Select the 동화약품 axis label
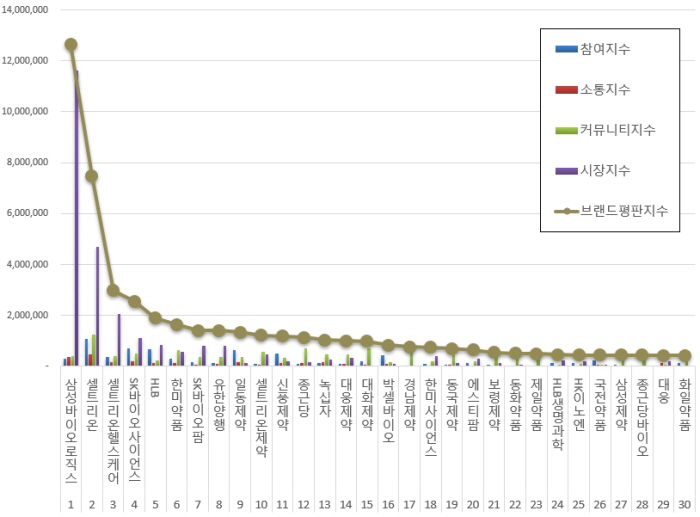 coord(516,404)
